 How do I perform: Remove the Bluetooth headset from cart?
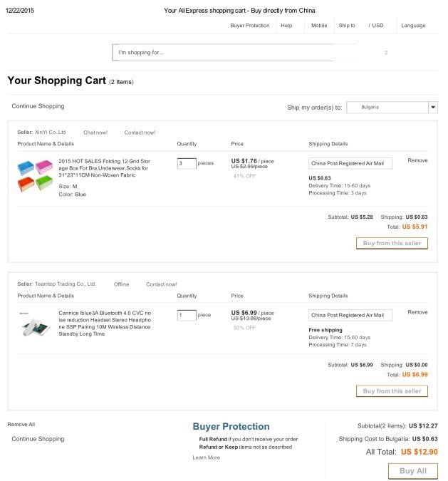(x=417, y=313)
